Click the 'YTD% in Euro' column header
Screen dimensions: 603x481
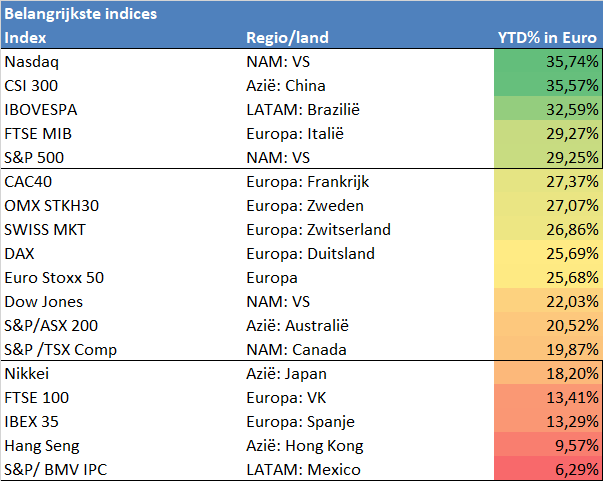[x=547, y=38]
